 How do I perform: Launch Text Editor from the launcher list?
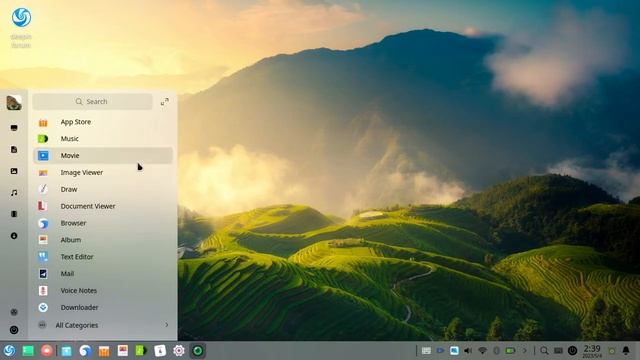point(102,257)
